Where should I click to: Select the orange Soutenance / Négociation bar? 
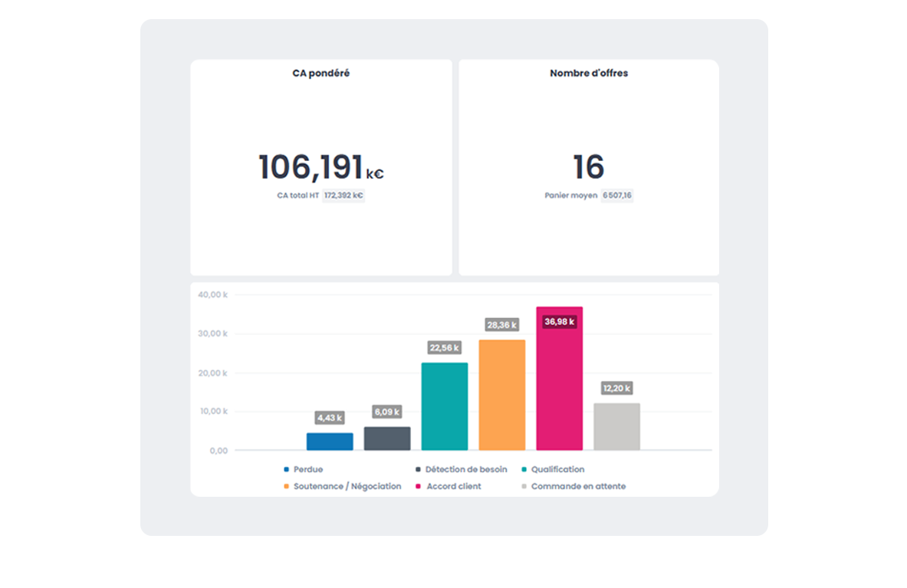point(501,396)
